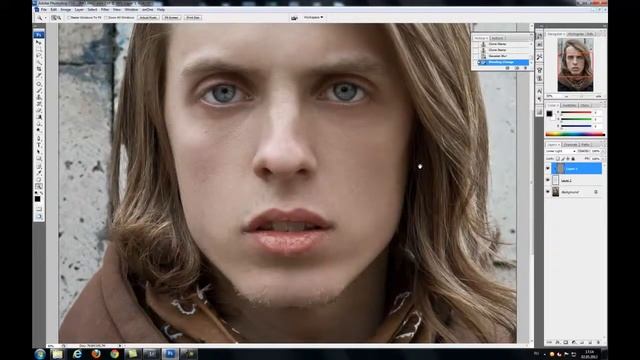Switch to the Channels tab
640x360 pixels.
click(570, 145)
